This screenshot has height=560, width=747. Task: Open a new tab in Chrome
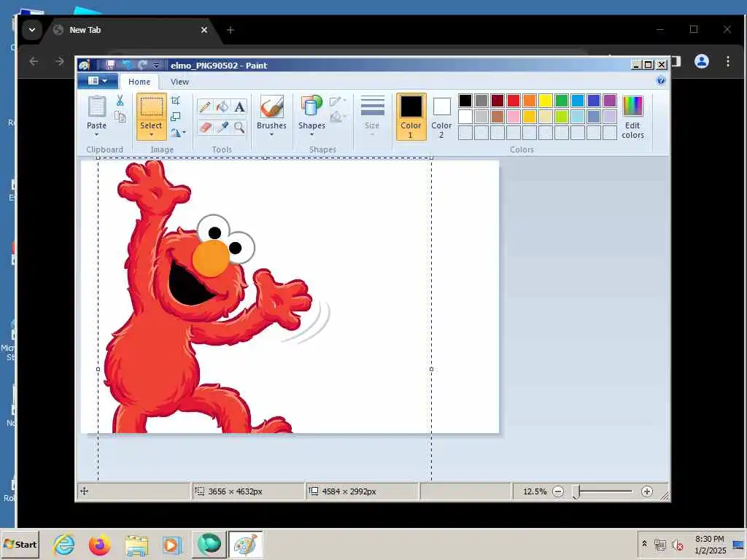click(231, 30)
